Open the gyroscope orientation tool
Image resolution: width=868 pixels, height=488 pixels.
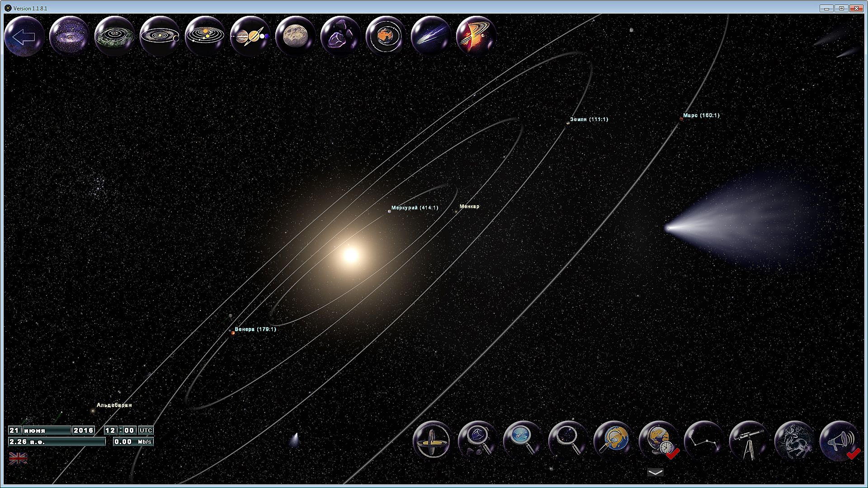432,441
